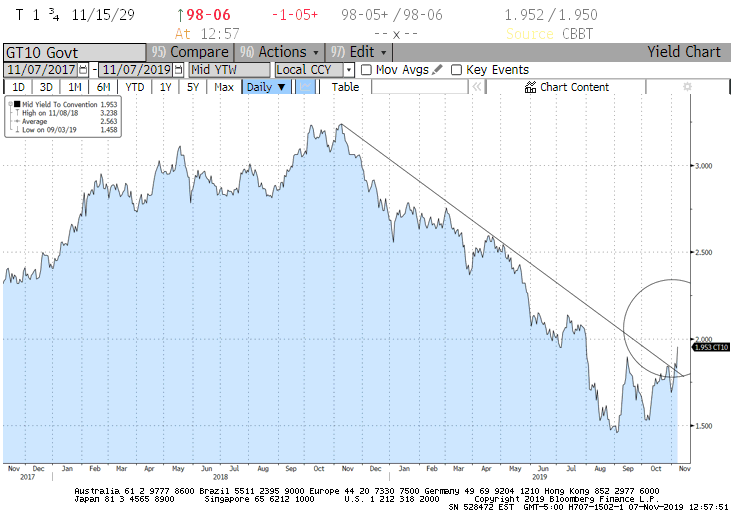
Task: Enable the Key Events checkbox
Action: [457, 70]
